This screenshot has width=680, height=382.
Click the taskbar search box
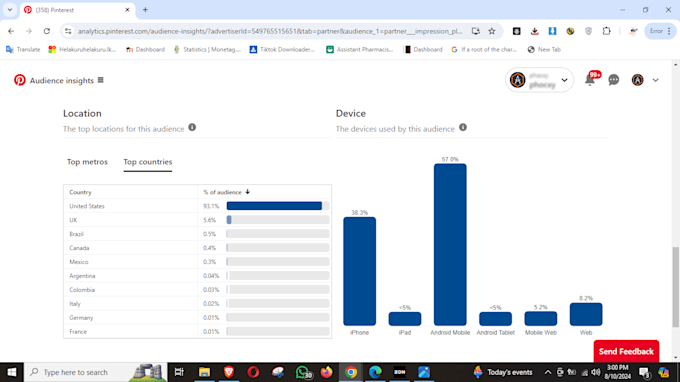(x=95, y=372)
